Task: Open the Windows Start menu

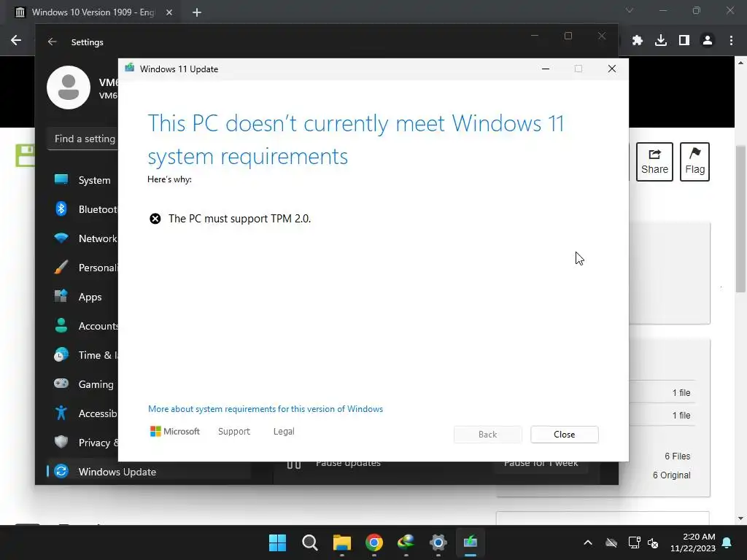Action: click(277, 542)
